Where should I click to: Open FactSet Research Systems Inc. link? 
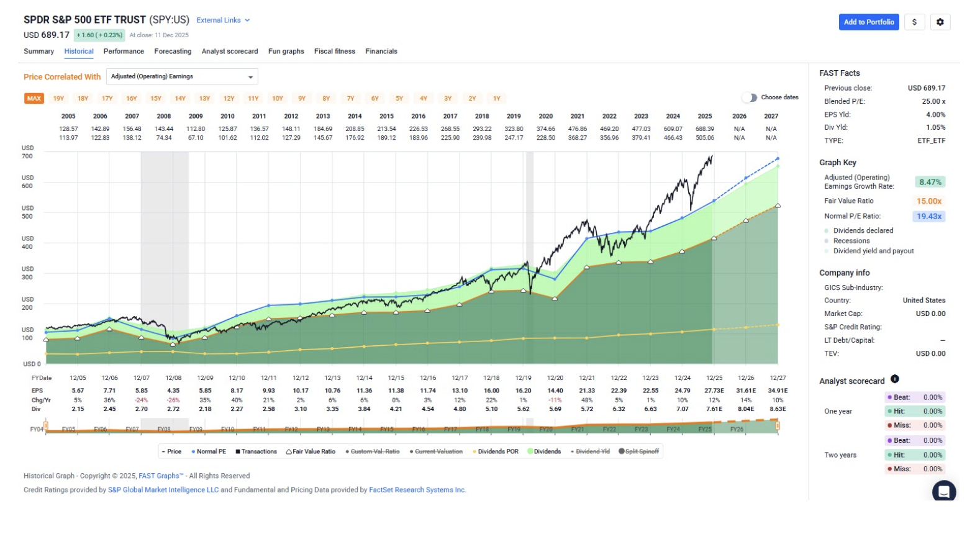[x=417, y=490]
